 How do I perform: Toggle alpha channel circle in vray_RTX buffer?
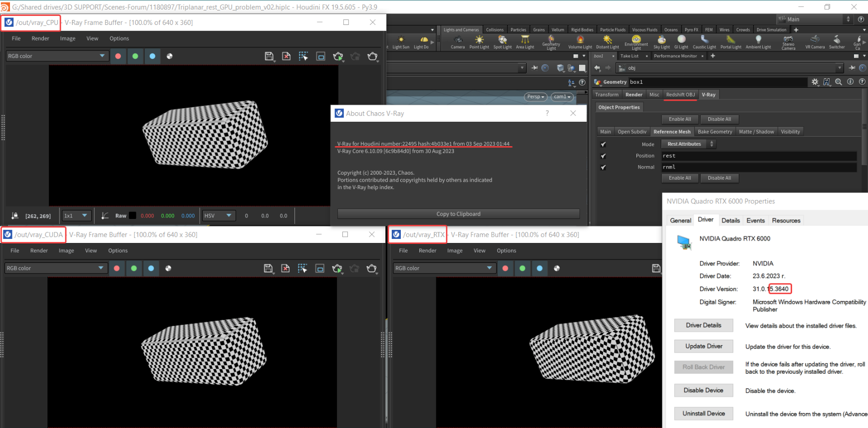(x=557, y=268)
